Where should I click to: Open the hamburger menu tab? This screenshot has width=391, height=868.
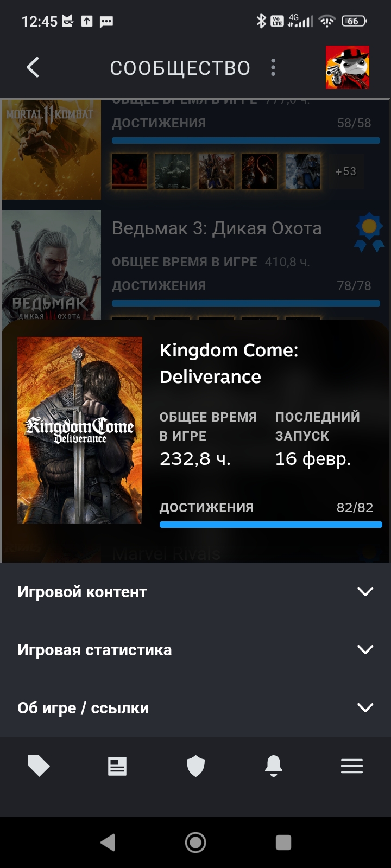coord(352,766)
